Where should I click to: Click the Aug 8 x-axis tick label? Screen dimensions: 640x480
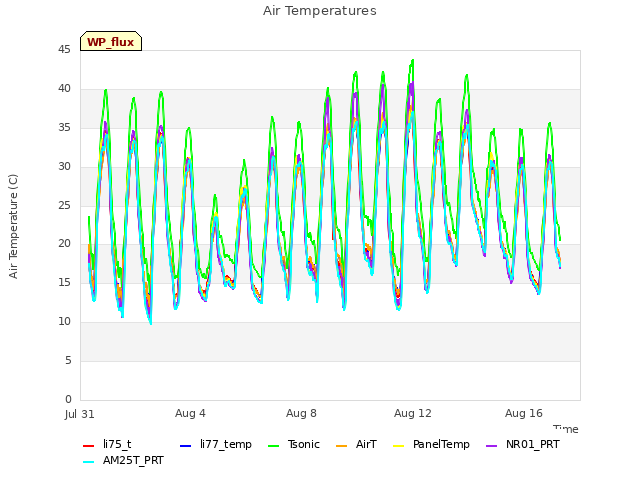pos(301,413)
